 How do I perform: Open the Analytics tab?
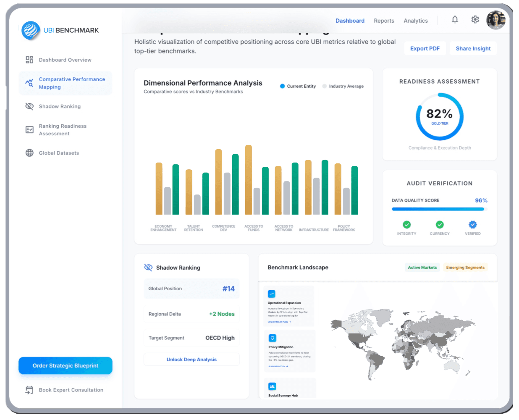(415, 21)
